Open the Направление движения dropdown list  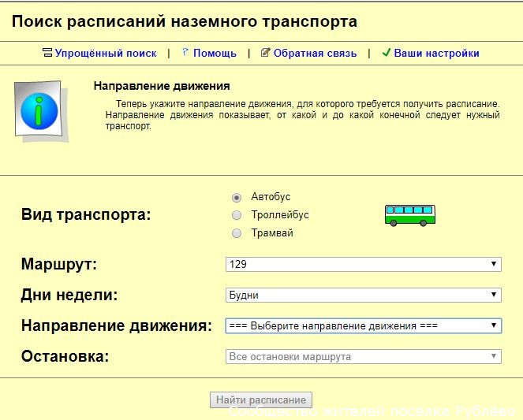(363, 325)
